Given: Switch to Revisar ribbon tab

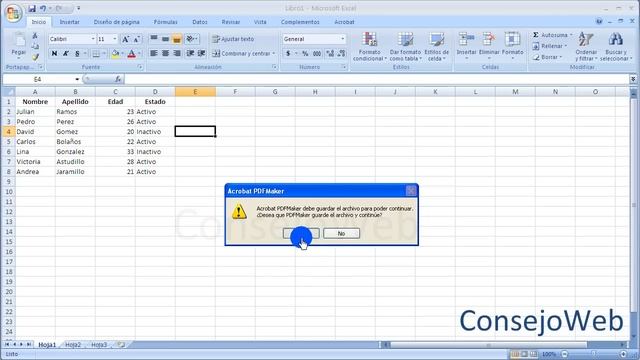Looking at the screenshot, I should 231,22.
